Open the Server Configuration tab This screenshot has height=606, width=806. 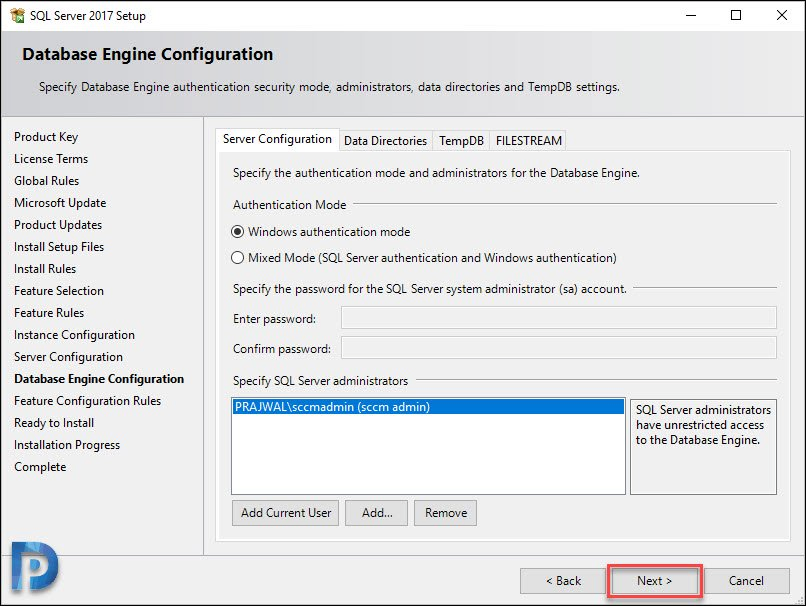(x=278, y=139)
